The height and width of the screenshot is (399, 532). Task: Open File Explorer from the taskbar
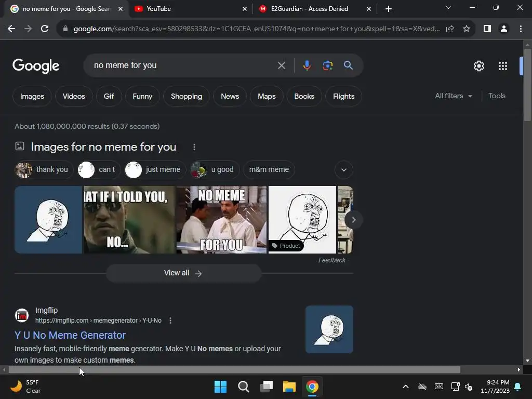pyautogui.click(x=289, y=387)
